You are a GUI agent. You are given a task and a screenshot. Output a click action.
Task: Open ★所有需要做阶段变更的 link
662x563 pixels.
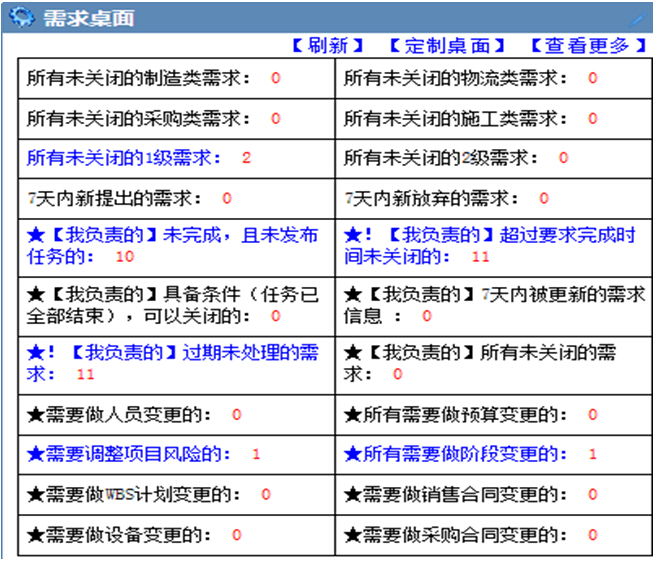click(455, 454)
